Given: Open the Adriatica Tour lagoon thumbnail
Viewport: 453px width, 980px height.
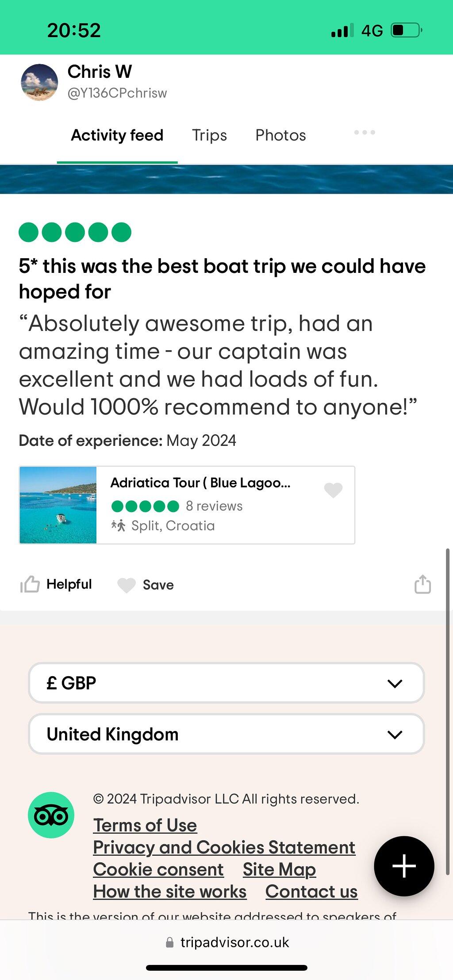Looking at the screenshot, I should [x=58, y=505].
